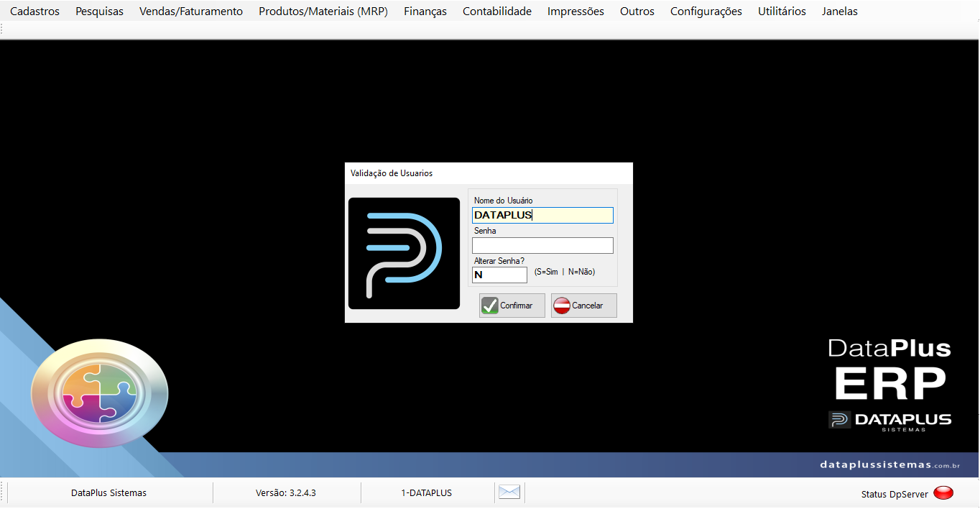
Task: Open the Configurações menu
Action: click(x=706, y=12)
